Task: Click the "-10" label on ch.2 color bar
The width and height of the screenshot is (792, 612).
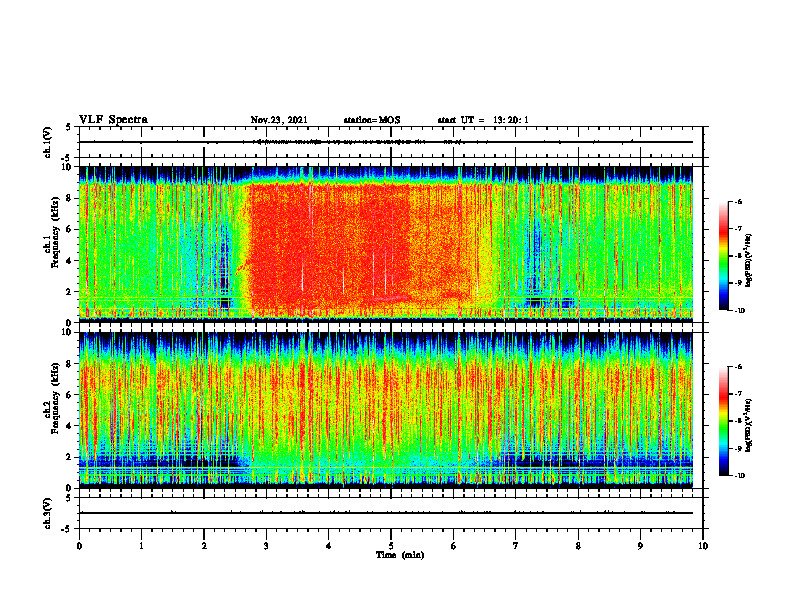Action: (739, 476)
